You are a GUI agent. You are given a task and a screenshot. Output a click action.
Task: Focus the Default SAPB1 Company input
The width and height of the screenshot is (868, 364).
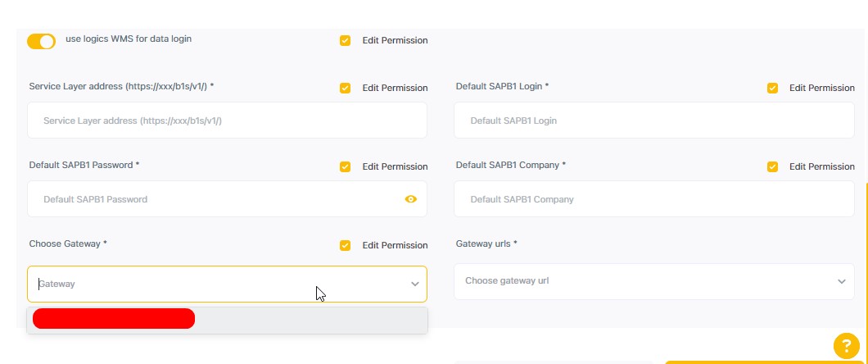653,199
